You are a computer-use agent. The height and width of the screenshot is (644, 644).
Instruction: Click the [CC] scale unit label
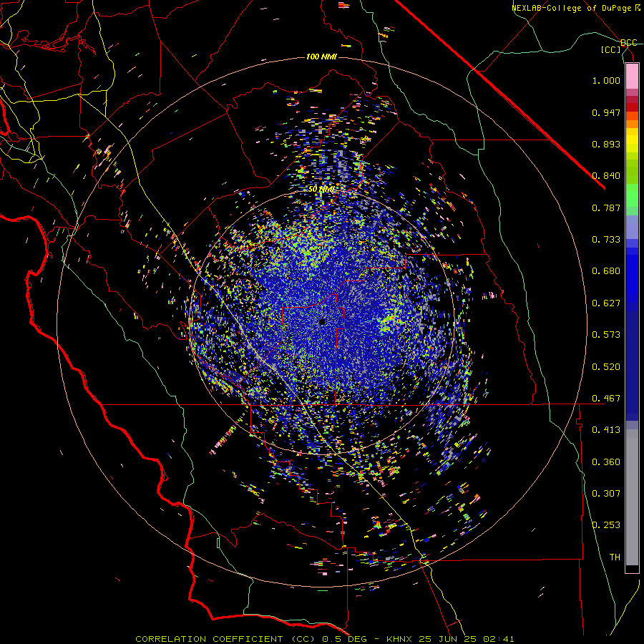pos(611,49)
